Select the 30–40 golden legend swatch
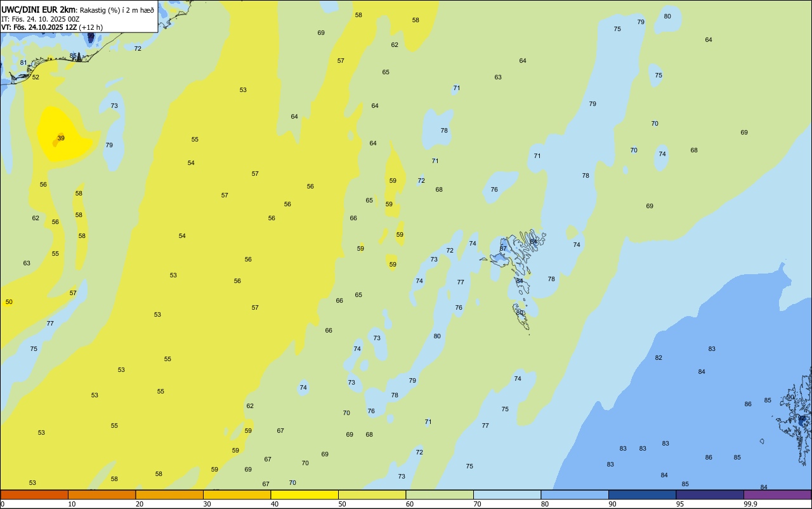This screenshot has height=509, width=812. coord(237,494)
